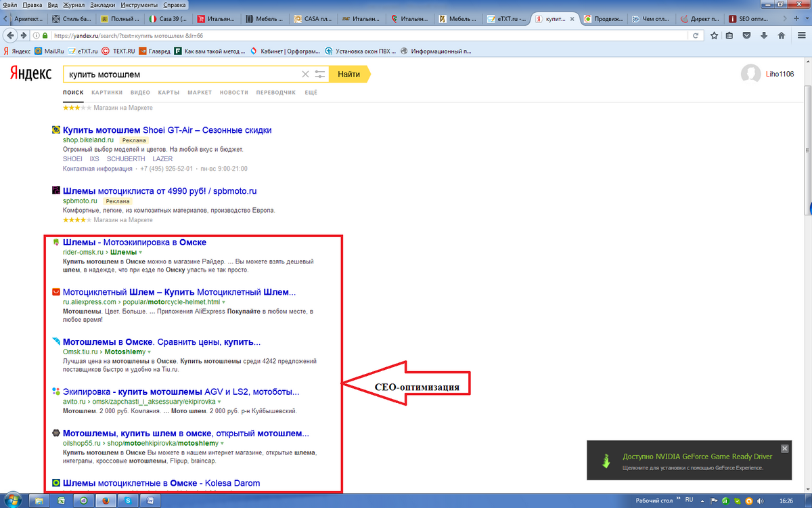Open the Mail.Ru bookmark
This screenshot has height=508, width=812.
coord(49,51)
